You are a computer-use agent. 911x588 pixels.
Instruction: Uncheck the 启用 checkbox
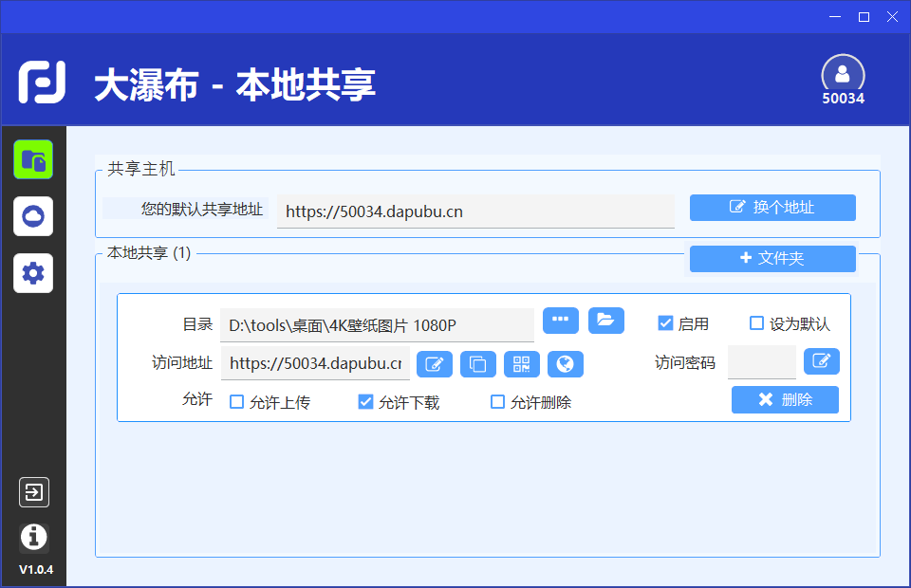point(665,323)
